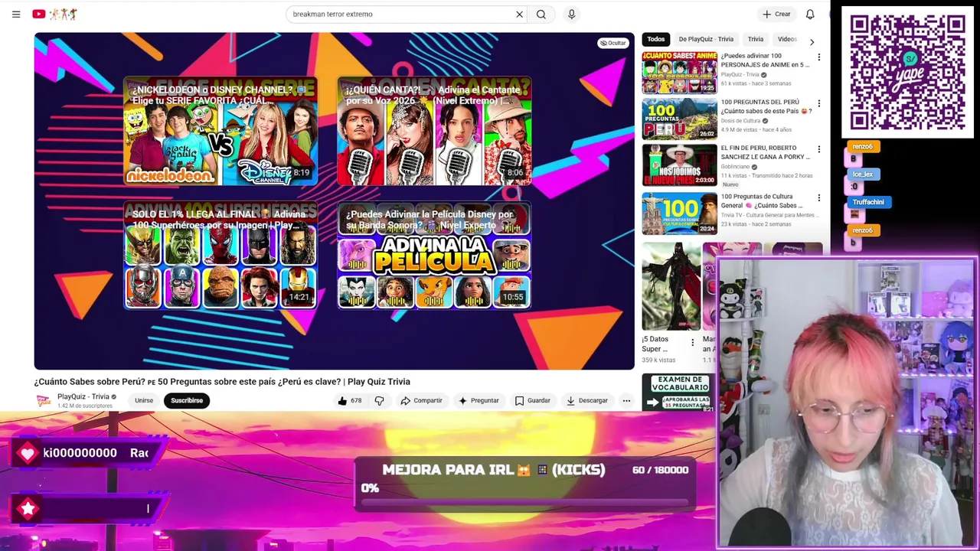The image size is (980, 551).
Task: Open options menu for anime quiz video
Action: [818, 57]
